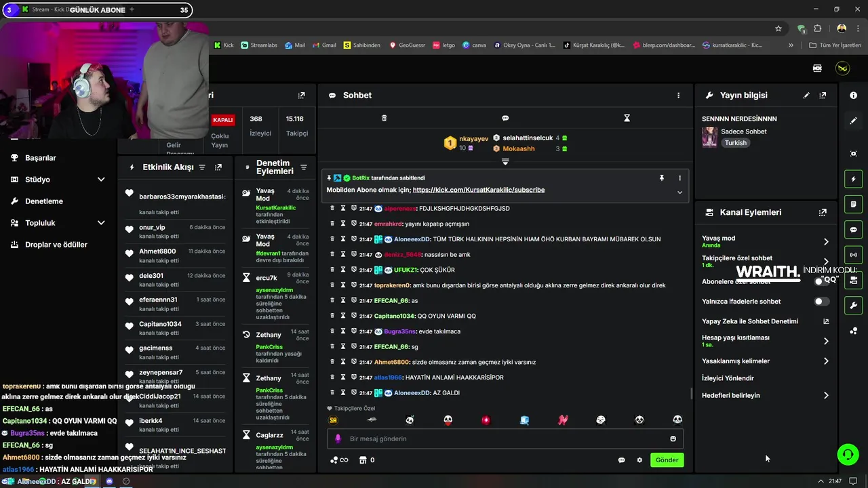The height and width of the screenshot is (488, 868).
Task: Click the green Gönder button
Action: pos(667,460)
